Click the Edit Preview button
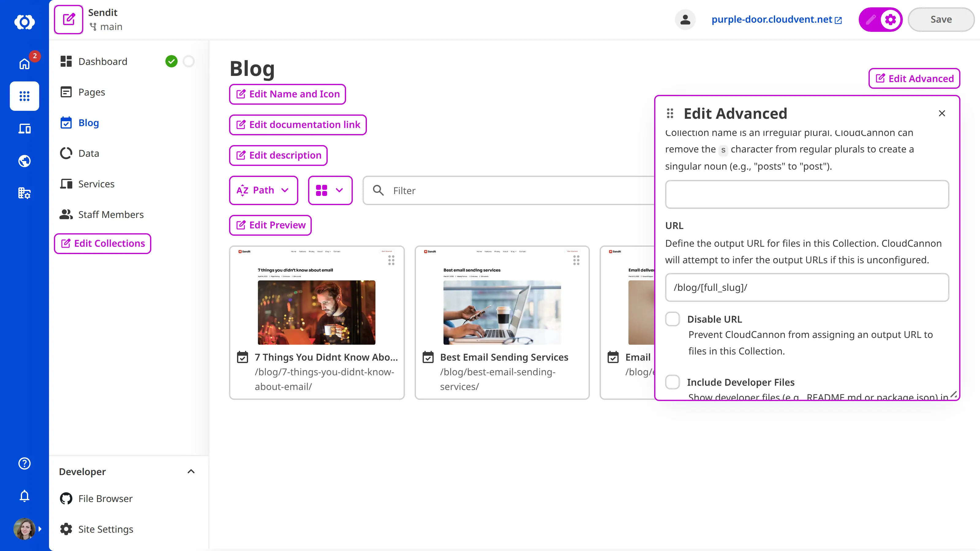 (270, 225)
